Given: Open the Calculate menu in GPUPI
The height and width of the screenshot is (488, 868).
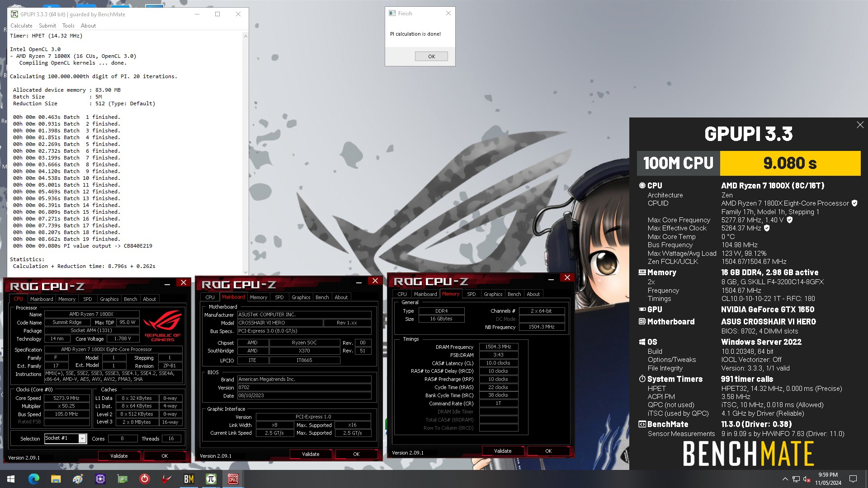Looking at the screenshot, I should [x=21, y=26].
